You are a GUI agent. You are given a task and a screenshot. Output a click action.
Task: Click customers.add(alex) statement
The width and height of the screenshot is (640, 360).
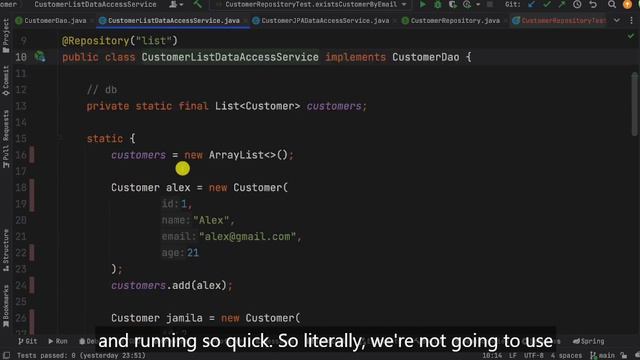171,285
